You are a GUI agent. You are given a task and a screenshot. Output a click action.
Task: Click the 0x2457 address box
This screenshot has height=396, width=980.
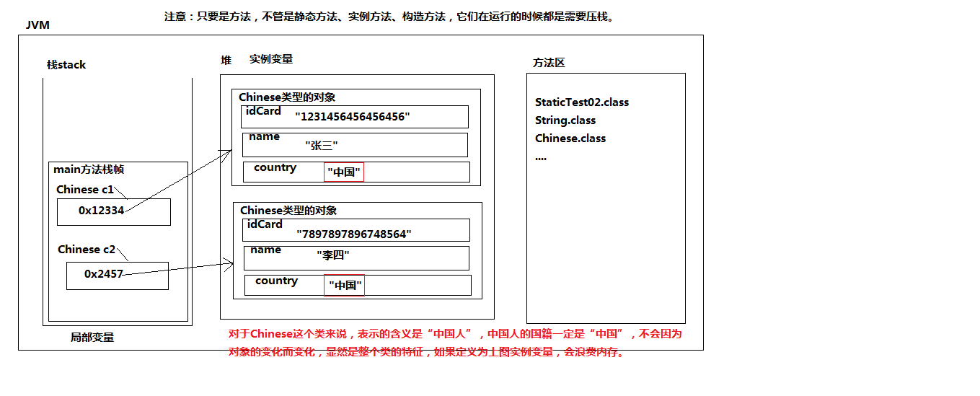click(x=117, y=275)
